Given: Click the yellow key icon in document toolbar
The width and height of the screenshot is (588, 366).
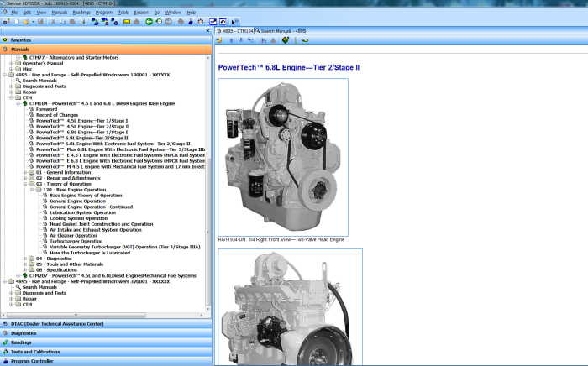Looking at the screenshot, I should click(x=304, y=40).
